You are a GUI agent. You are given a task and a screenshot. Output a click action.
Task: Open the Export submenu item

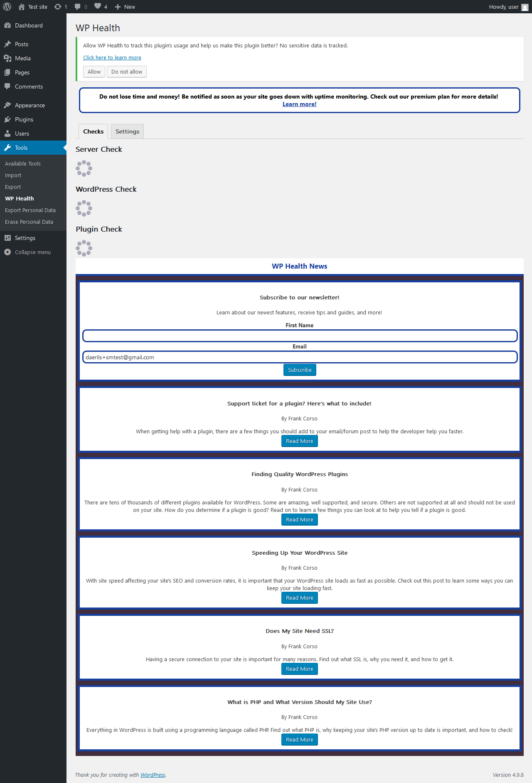[x=13, y=187]
